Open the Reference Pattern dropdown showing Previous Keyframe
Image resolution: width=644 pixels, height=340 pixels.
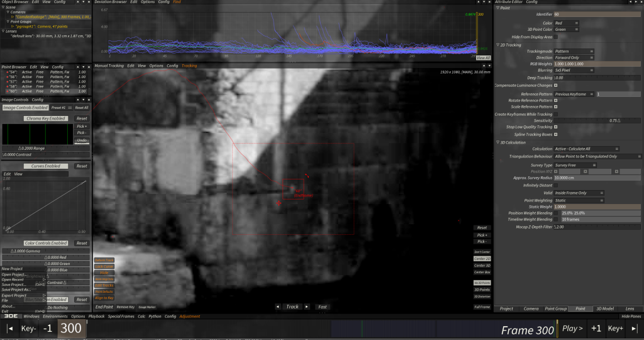pos(574,94)
